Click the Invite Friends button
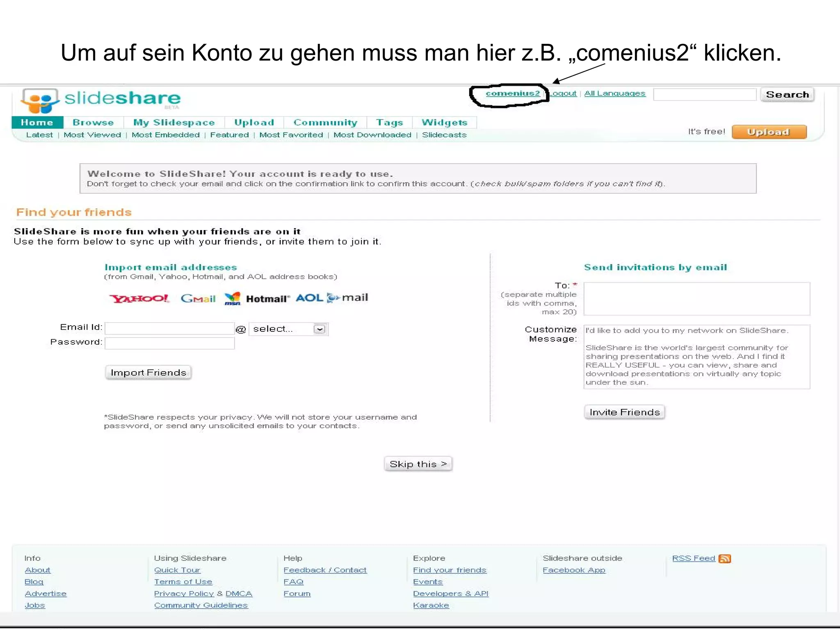Viewport: 840px width, 630px height. click(x=625, y=412)
